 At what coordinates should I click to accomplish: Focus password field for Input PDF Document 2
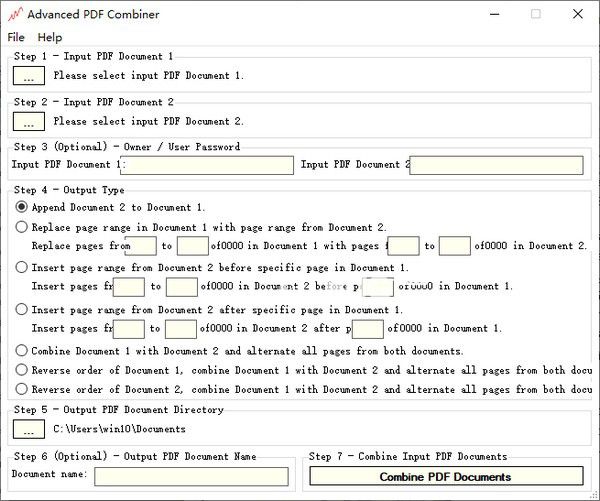pos(496,165)
